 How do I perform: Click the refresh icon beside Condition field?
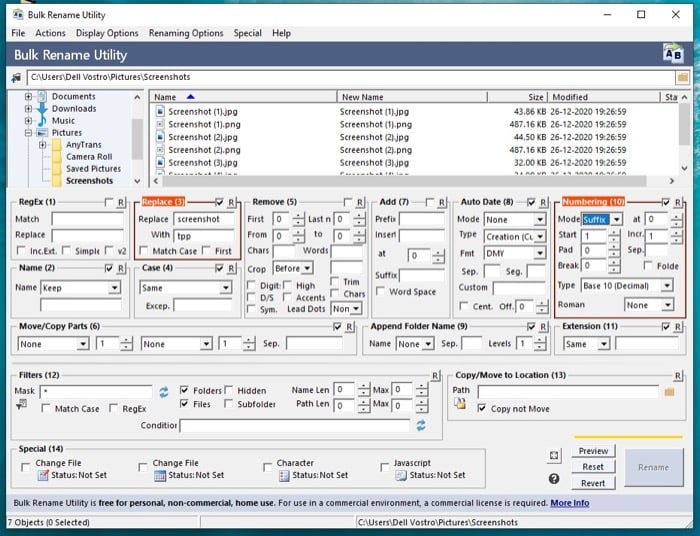tap(421, 425)
